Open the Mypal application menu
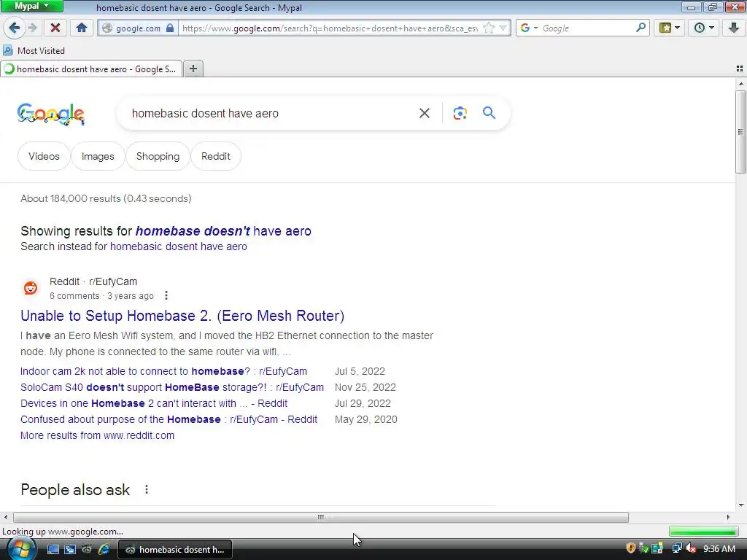This screenshot has height=560, width=747. point(31,6)
